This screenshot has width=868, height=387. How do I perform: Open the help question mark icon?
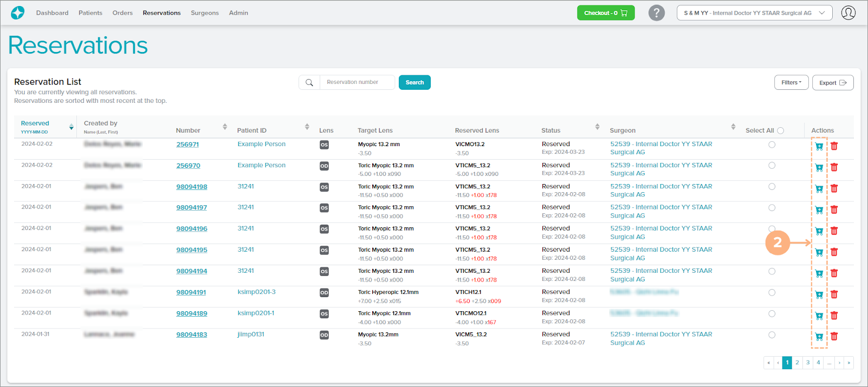click(x=656, y=13)
